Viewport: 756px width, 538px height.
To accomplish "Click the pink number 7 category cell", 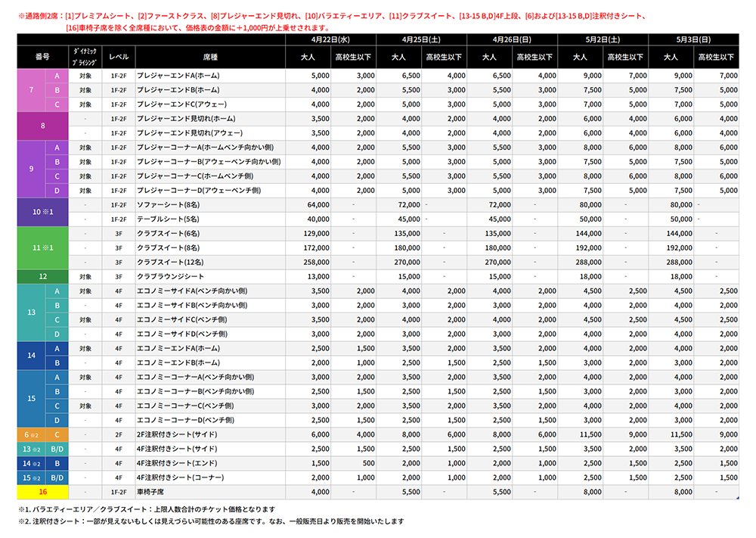I will [x=31, y=90].
